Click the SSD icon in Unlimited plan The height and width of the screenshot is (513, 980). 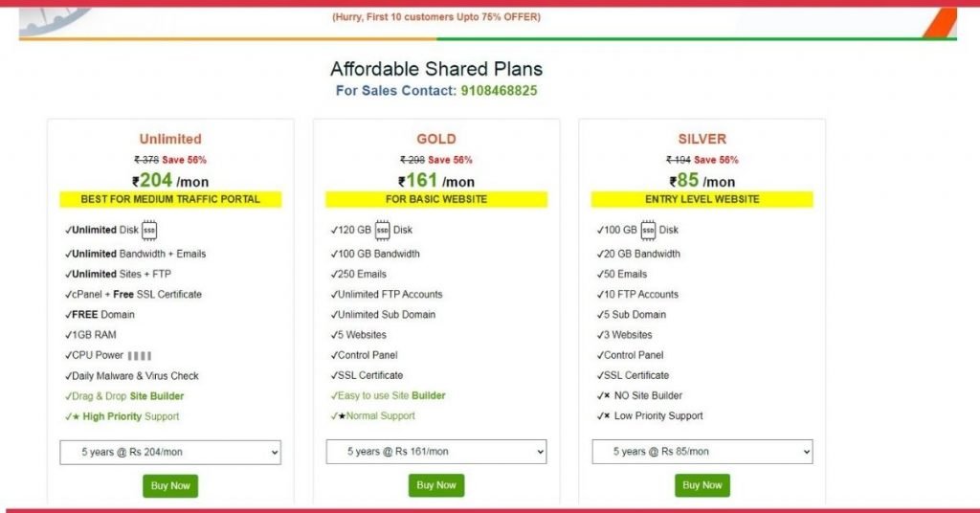coord(148,230)
